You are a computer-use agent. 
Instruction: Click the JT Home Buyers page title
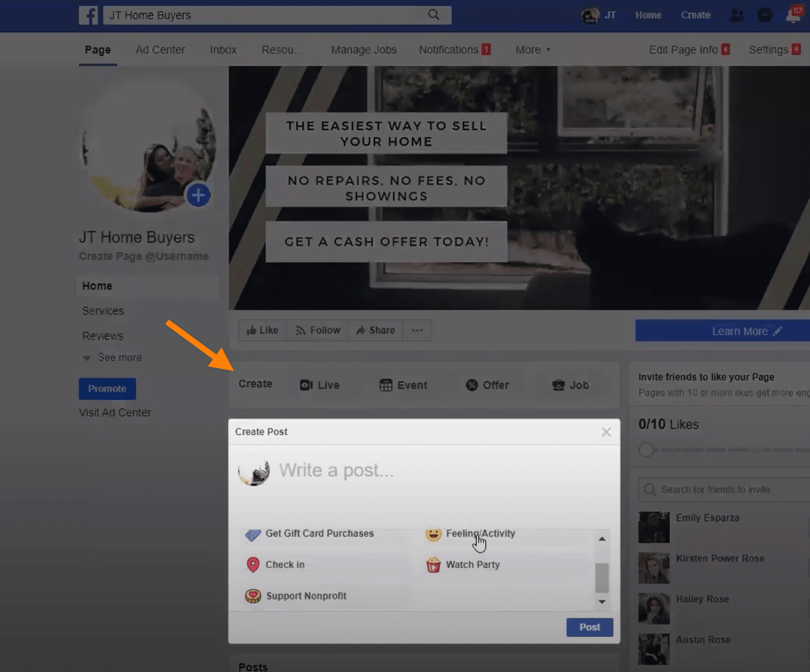pos(137,237)
